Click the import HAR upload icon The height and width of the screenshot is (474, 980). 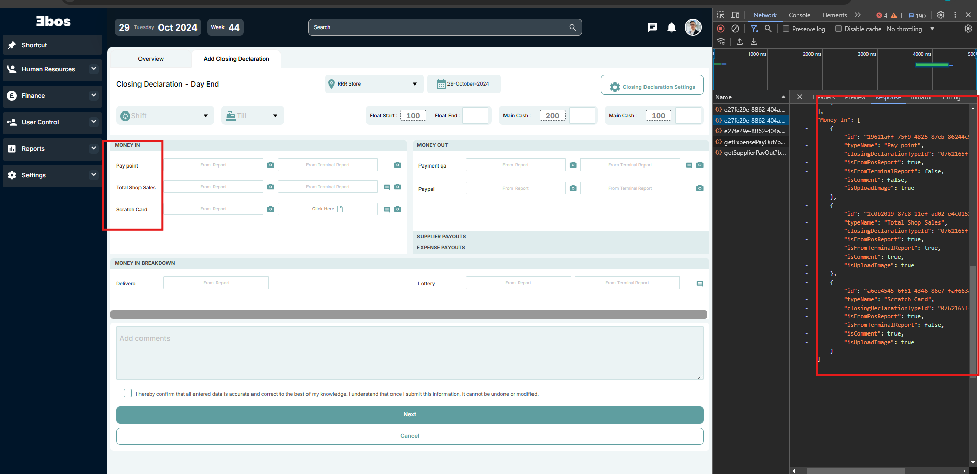(x=740, y=42)
